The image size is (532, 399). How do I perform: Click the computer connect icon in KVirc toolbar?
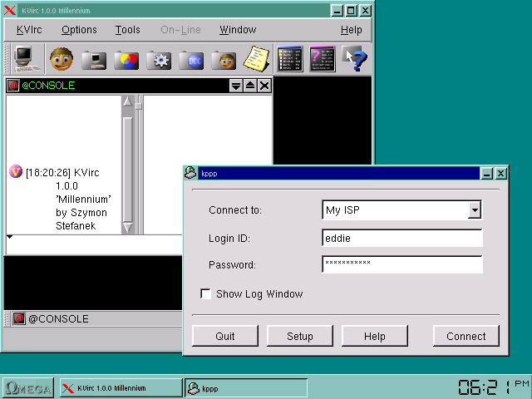27,59
